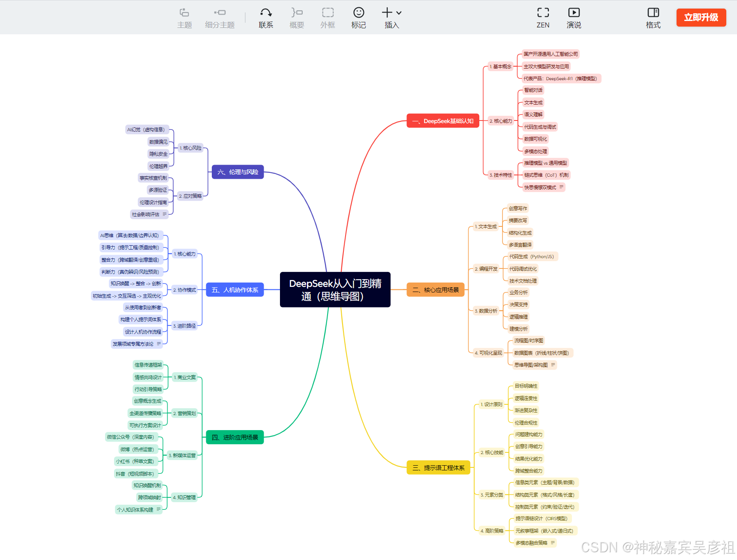Select the 1. 基本概念 subtopic

point(500,66)
